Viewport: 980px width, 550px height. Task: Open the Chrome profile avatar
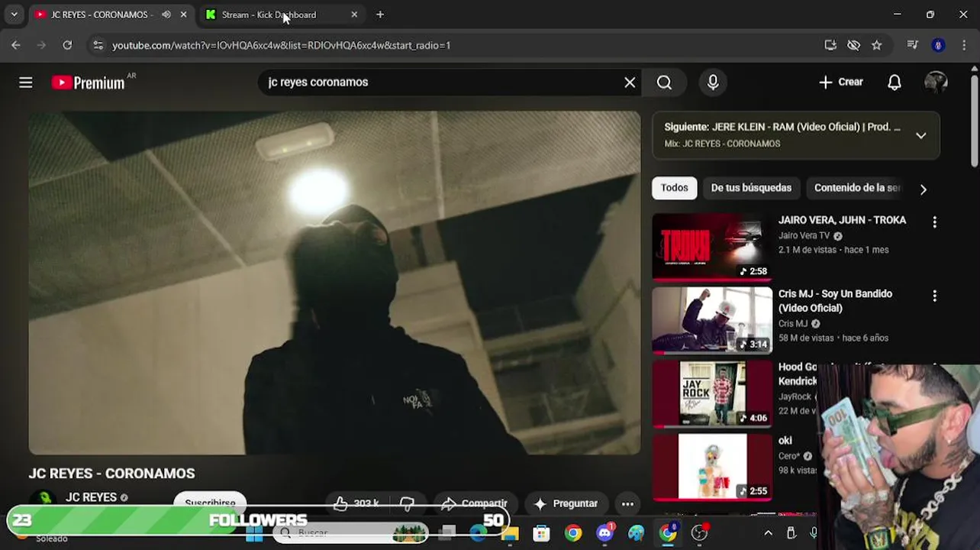[x=938, y=45]
